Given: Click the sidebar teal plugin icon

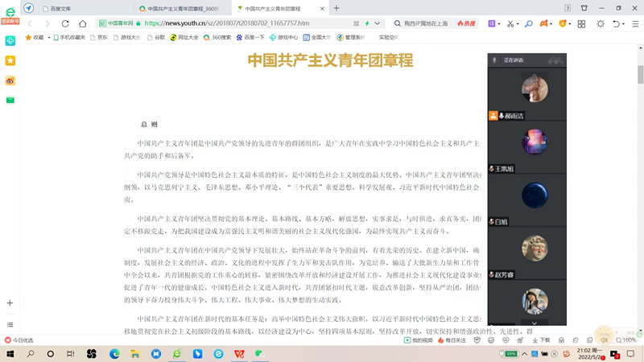Looking at the screenshot, I should tap(10, 41).
